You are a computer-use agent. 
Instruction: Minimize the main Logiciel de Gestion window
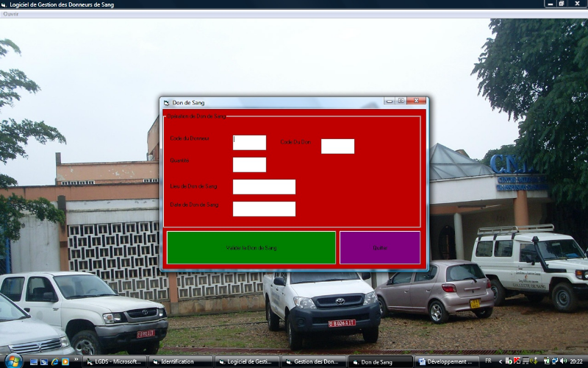(550, 4)
